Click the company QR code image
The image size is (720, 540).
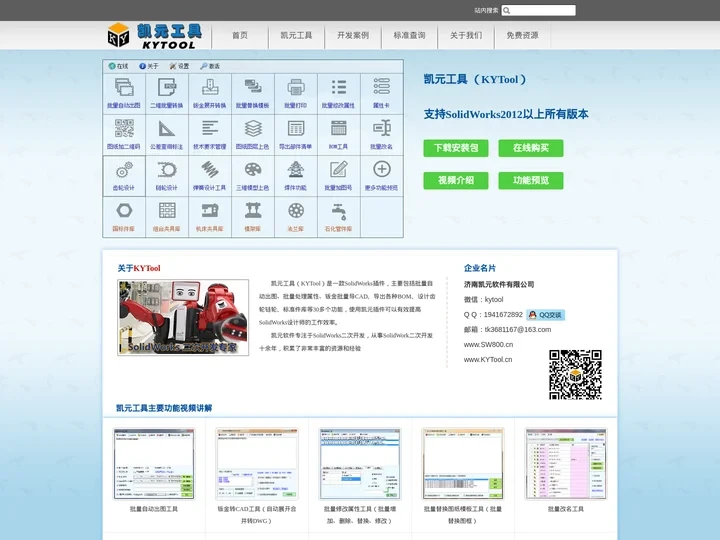tap(575, 375)
